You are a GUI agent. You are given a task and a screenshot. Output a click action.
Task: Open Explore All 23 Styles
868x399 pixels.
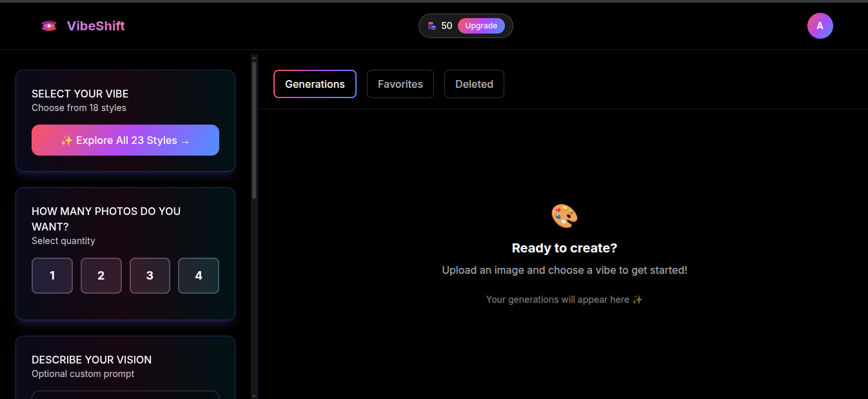coord(125,140)
